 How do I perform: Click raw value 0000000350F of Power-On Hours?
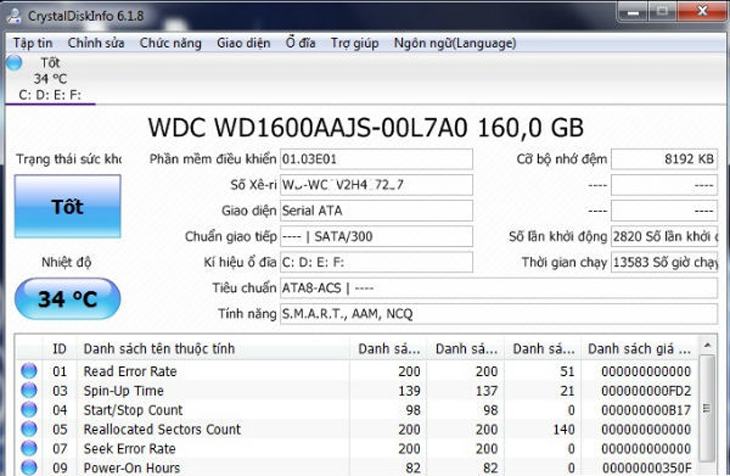point(647,468)
